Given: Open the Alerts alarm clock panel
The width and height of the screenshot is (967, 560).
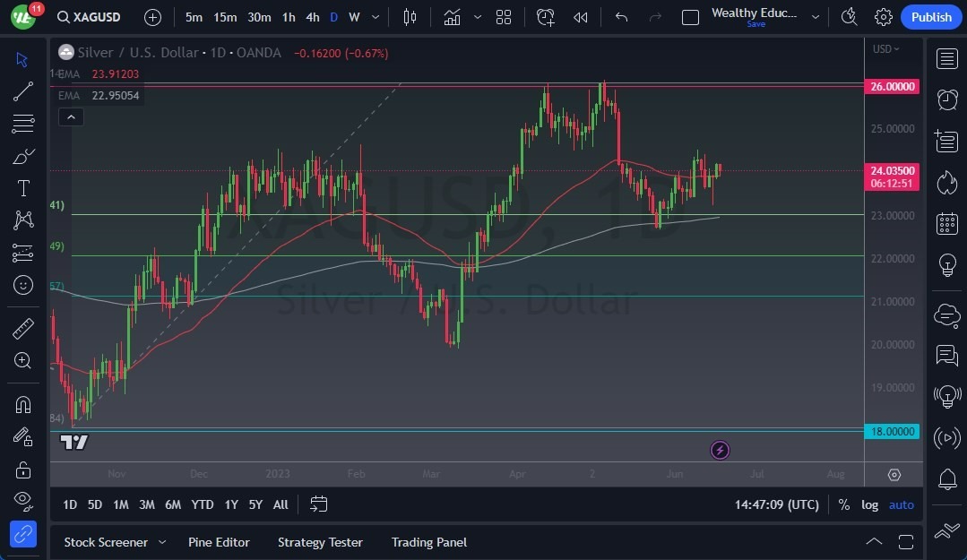Looking at the screenshot, I should point(946,99).
